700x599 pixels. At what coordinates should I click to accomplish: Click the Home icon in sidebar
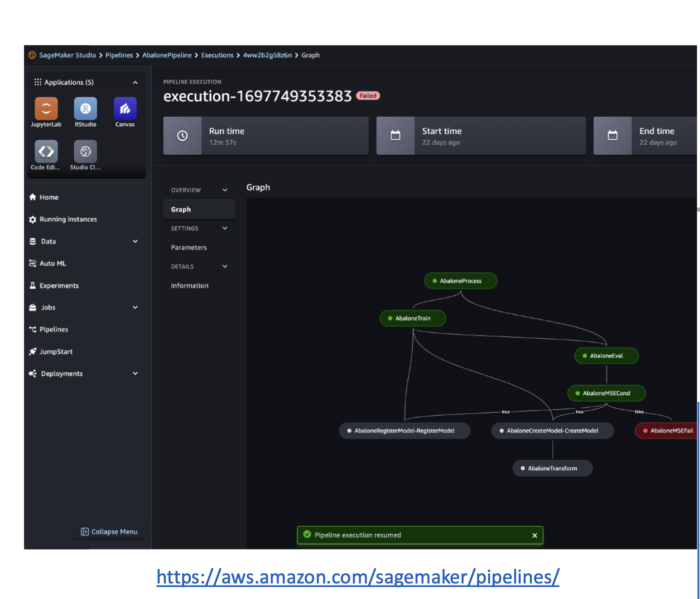[x=33, y=197]
